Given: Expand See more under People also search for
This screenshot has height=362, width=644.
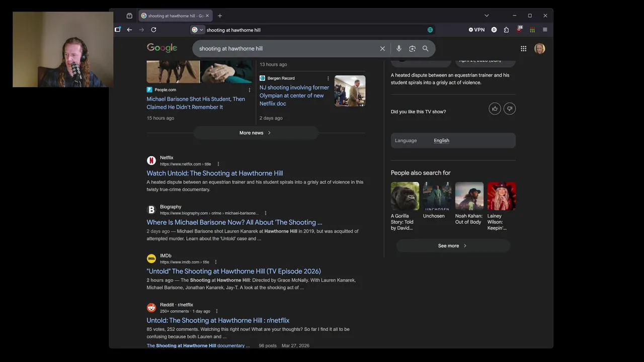Looking at the screenshot, I should (453, 246).
